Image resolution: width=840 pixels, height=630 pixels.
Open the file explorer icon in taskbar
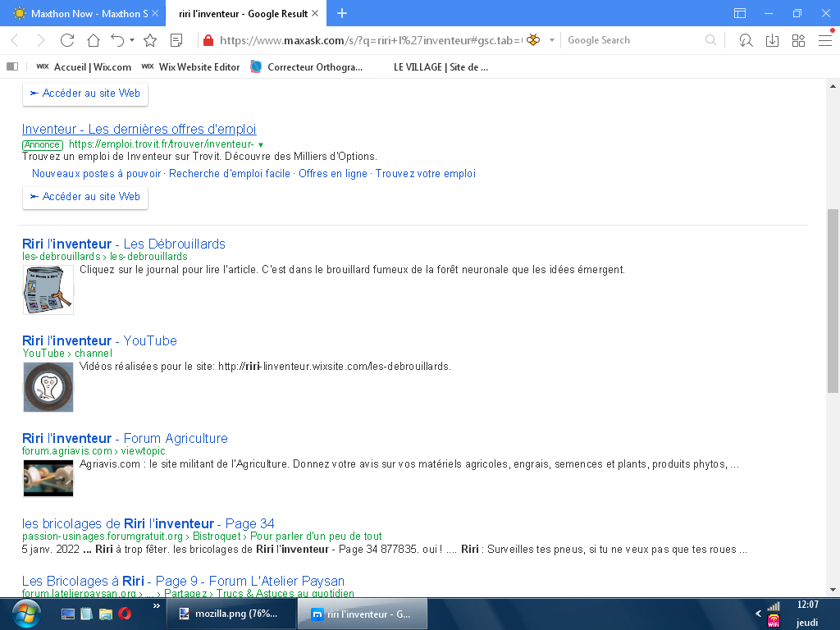click(106, 614)
